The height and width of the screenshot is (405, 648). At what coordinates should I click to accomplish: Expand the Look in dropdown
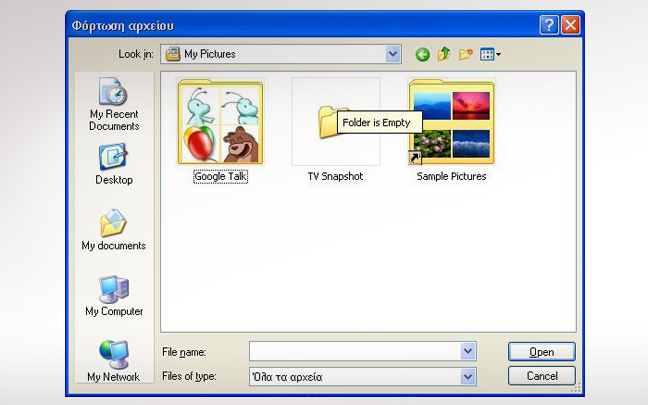click(x=393, y=54)
